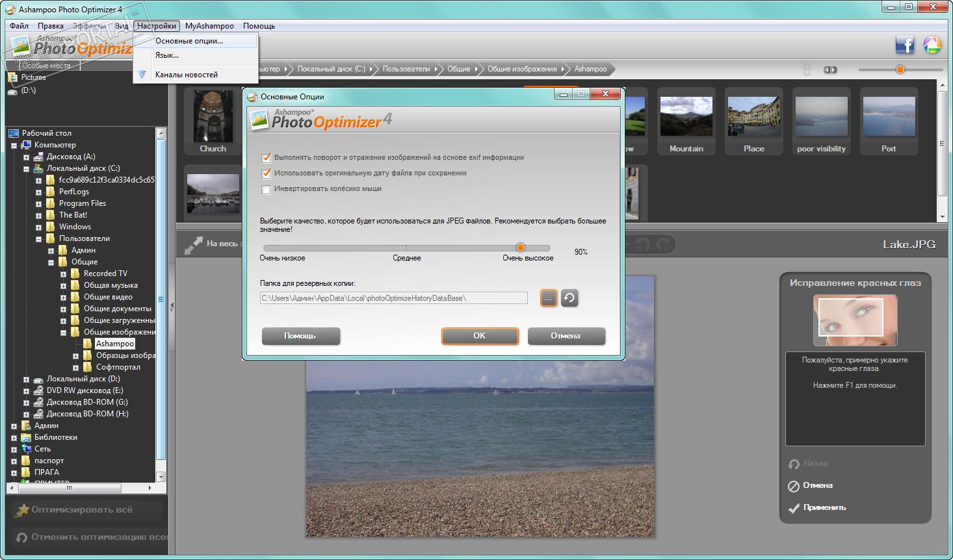Click the Админ user folder icon at tree root
Screen dimensions: 953x560
26,426
